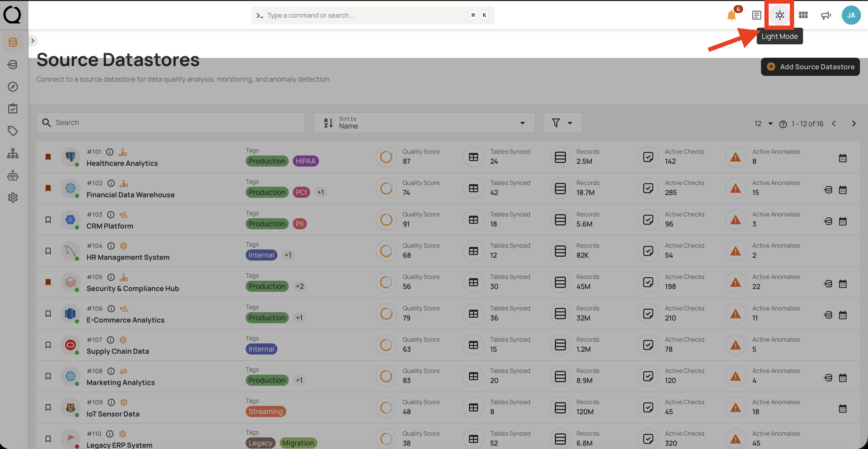Toggle bookmark for E-Commerce Analytics
This screenshot has height=449, width=868.
click(48, 314)
